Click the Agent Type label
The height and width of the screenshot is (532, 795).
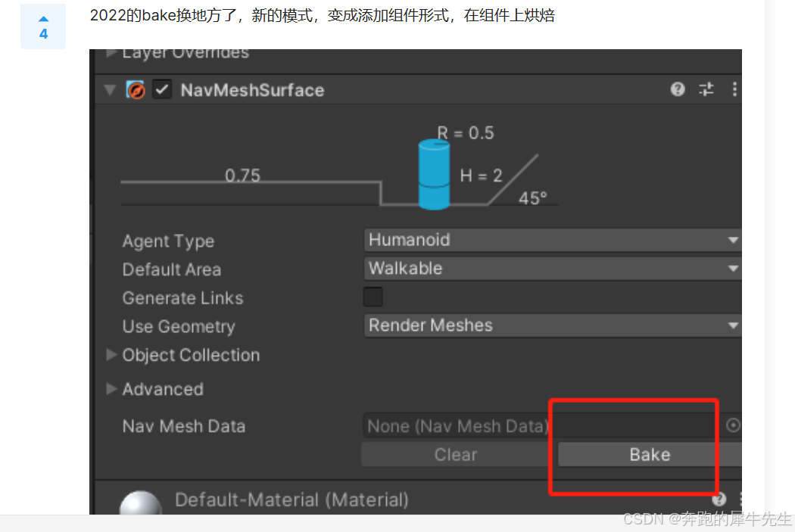[x=168, y=241]
